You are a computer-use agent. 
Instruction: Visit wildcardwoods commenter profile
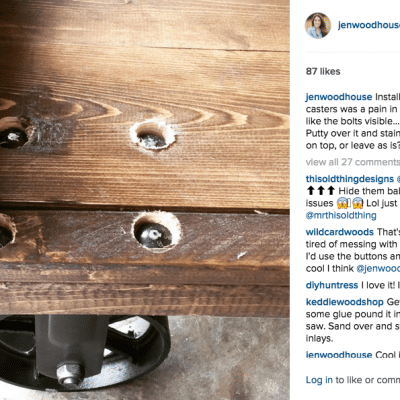click(340, 232)
